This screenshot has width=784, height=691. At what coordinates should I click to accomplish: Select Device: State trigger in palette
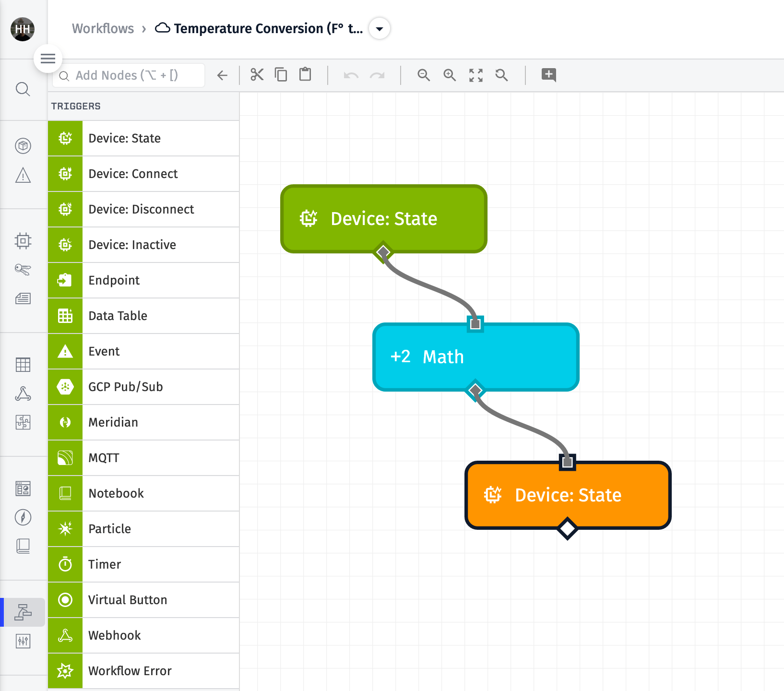click(143, 138)
